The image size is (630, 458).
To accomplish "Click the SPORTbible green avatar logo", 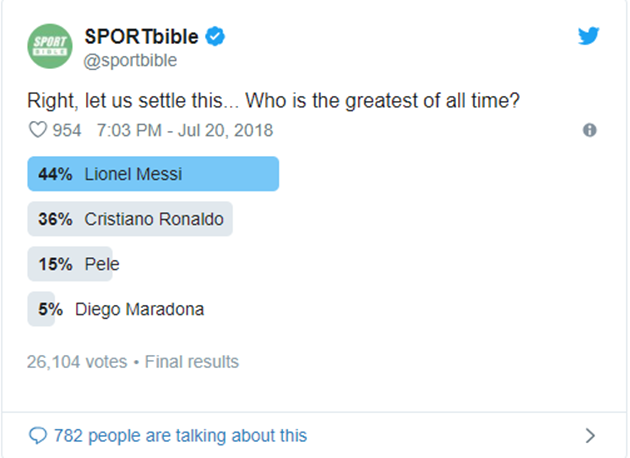I will (x=50, y=47).
